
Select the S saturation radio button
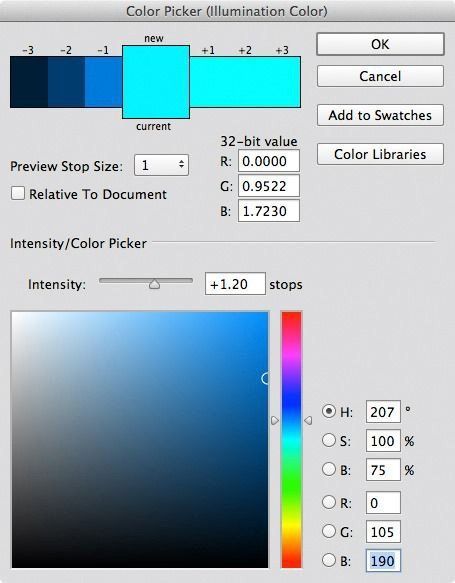(x=329, y=440)
